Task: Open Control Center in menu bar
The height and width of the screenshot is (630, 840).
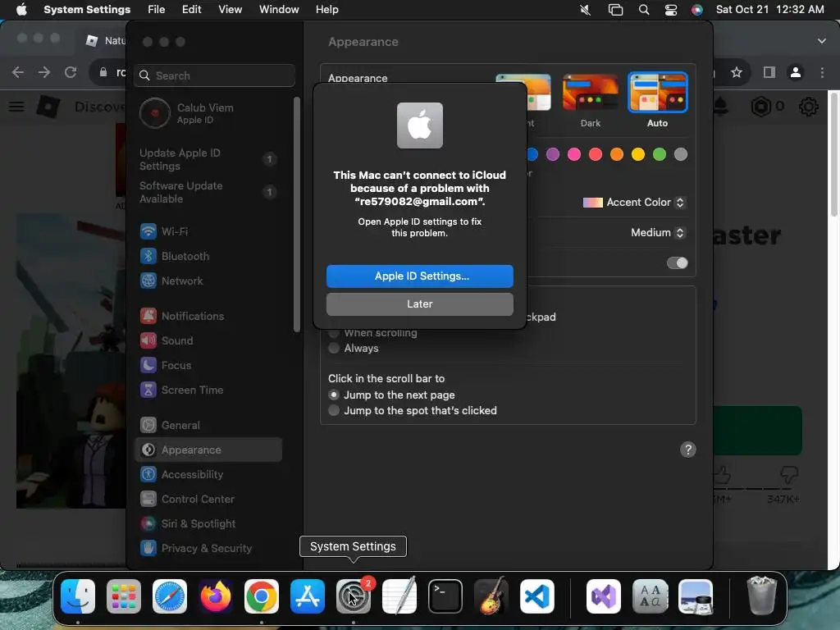Action: coord(671,10)
